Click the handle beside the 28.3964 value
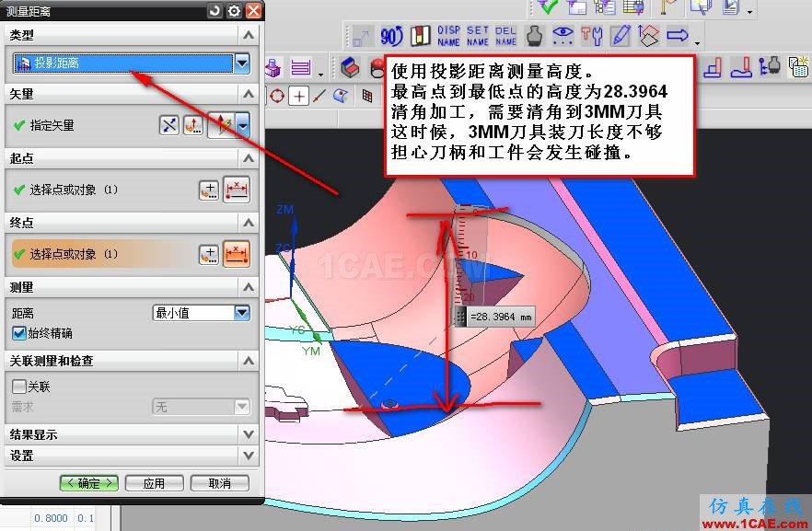 click(460, 317)
